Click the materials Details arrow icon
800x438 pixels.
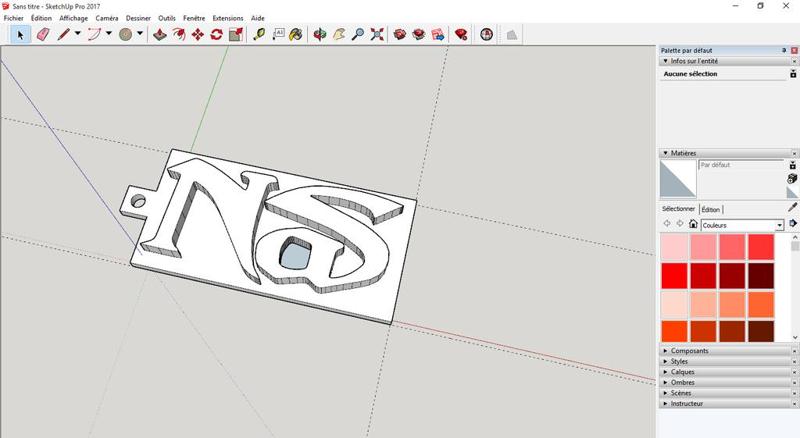click(792, 224)
